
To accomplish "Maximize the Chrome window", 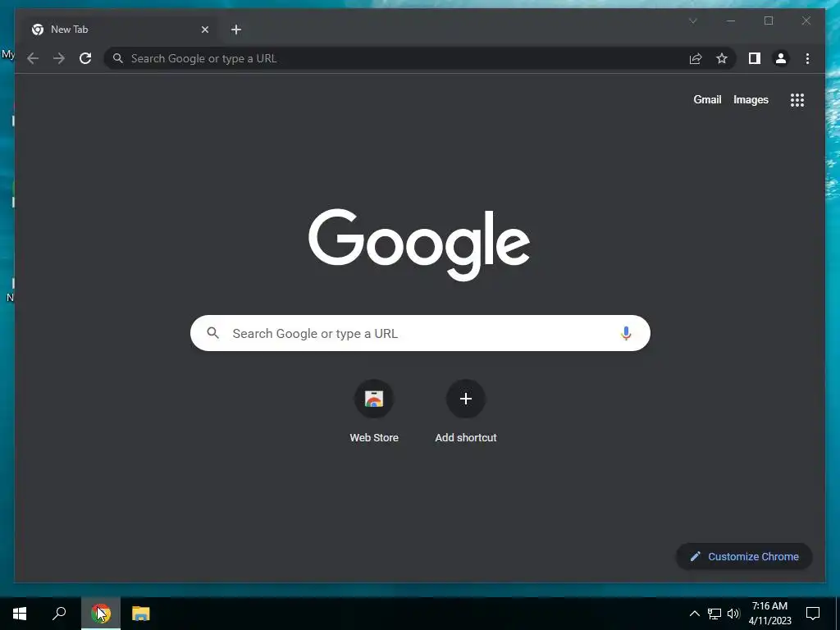I will [x=768, y=21].
